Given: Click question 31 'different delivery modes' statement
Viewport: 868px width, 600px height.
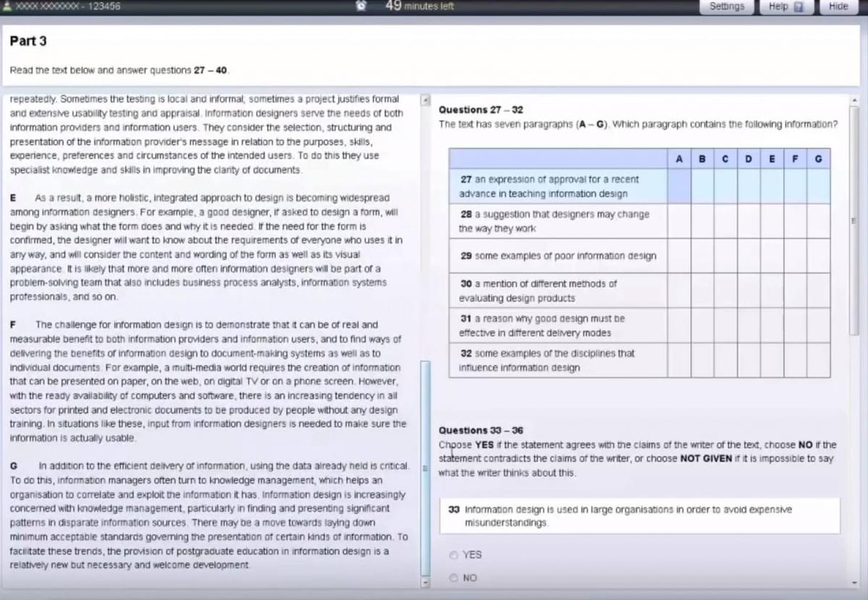Looking at the screenshot, I should [x=558, y=325].
